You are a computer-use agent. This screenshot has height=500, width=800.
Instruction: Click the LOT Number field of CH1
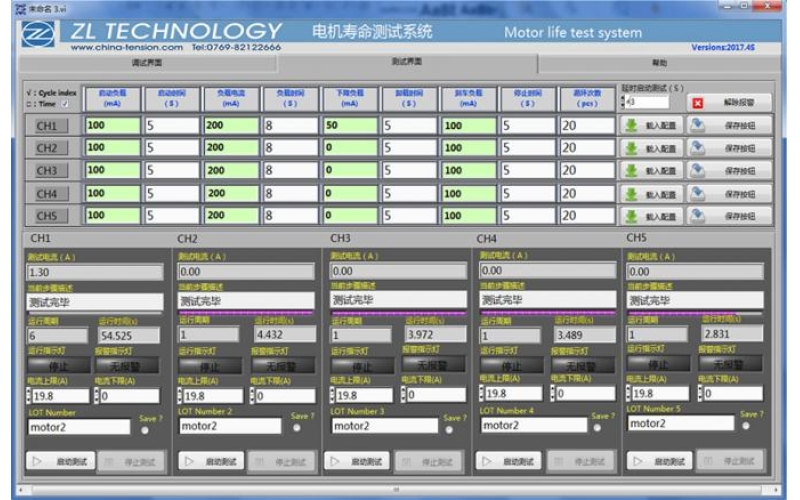click(x=79, y=427)
